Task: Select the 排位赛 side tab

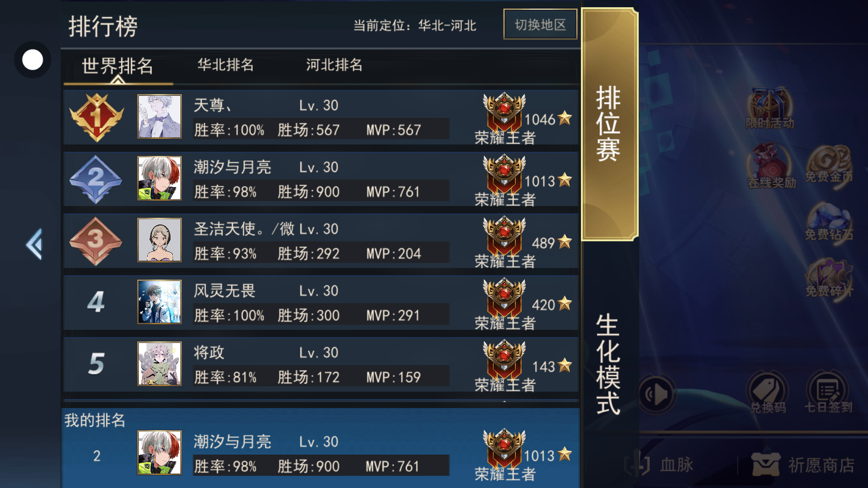Action: pos(609,124)
